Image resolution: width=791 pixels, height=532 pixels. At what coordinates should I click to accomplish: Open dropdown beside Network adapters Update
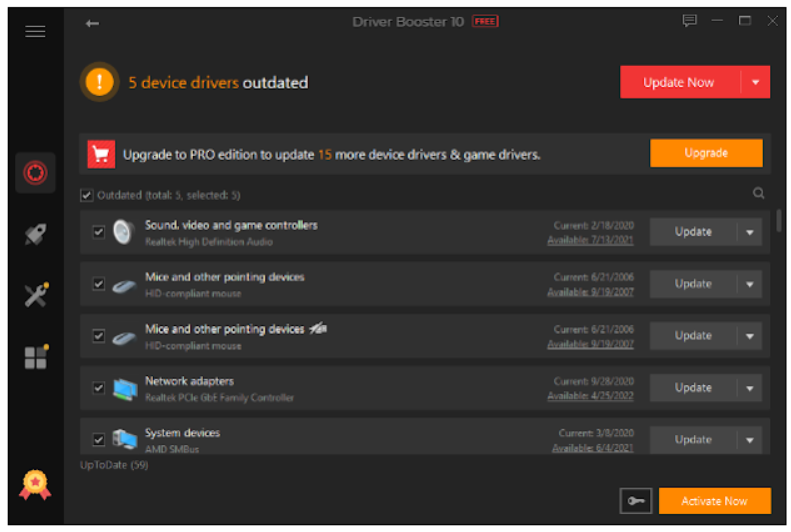[x=750, y=388]
